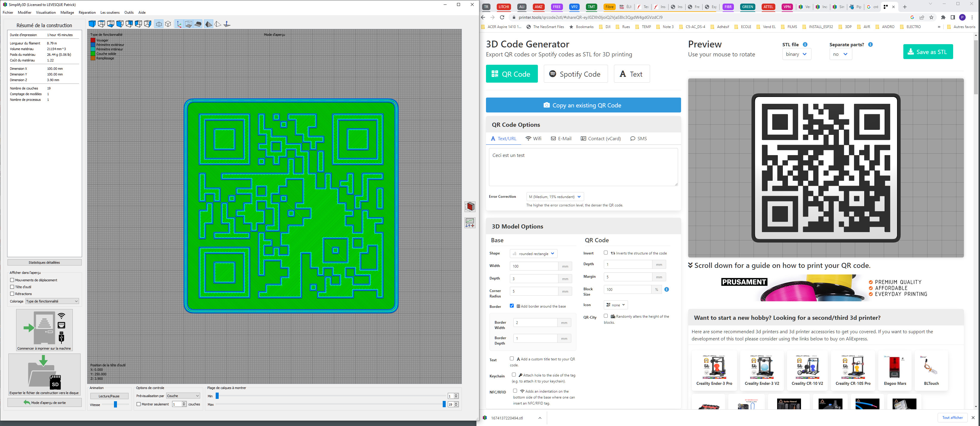Expand options for downloaded STL file
This screenshot has height=426, width=980.
540,418
